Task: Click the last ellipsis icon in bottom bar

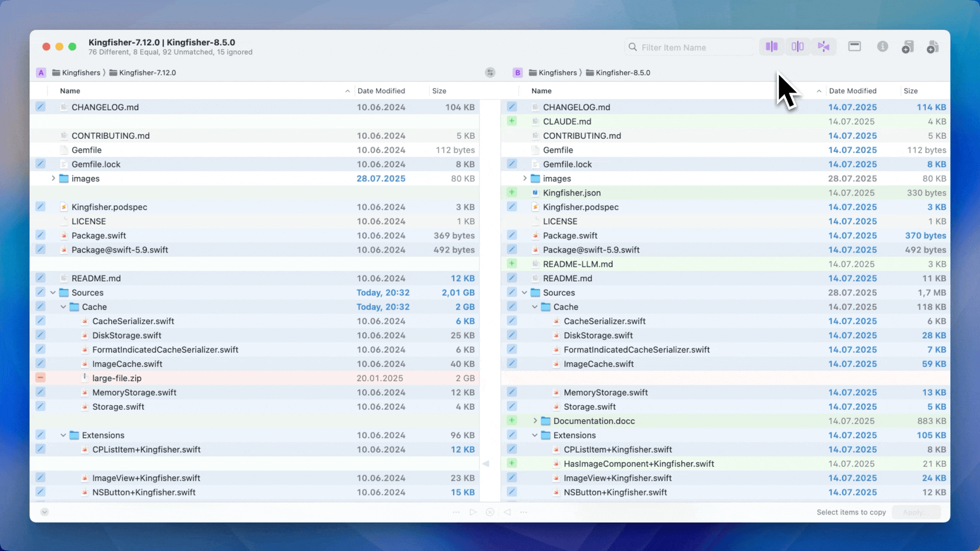Action: click(524, 512)
